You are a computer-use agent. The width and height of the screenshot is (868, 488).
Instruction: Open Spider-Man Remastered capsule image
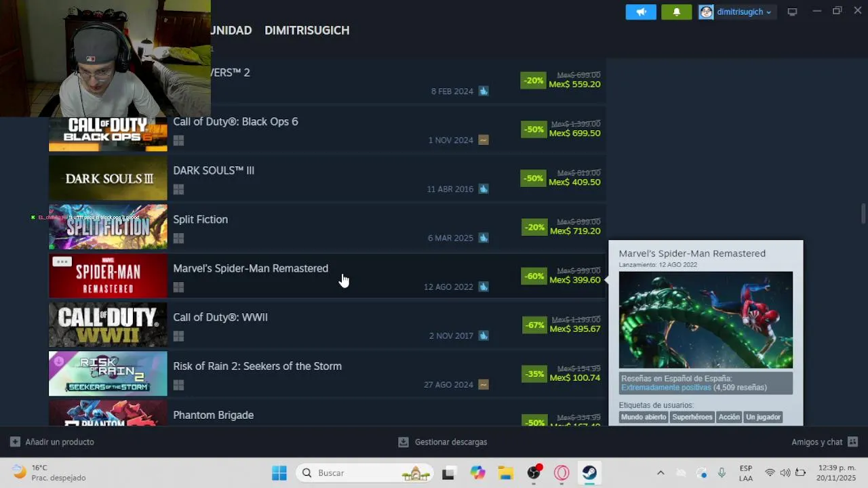pos(108,276)
